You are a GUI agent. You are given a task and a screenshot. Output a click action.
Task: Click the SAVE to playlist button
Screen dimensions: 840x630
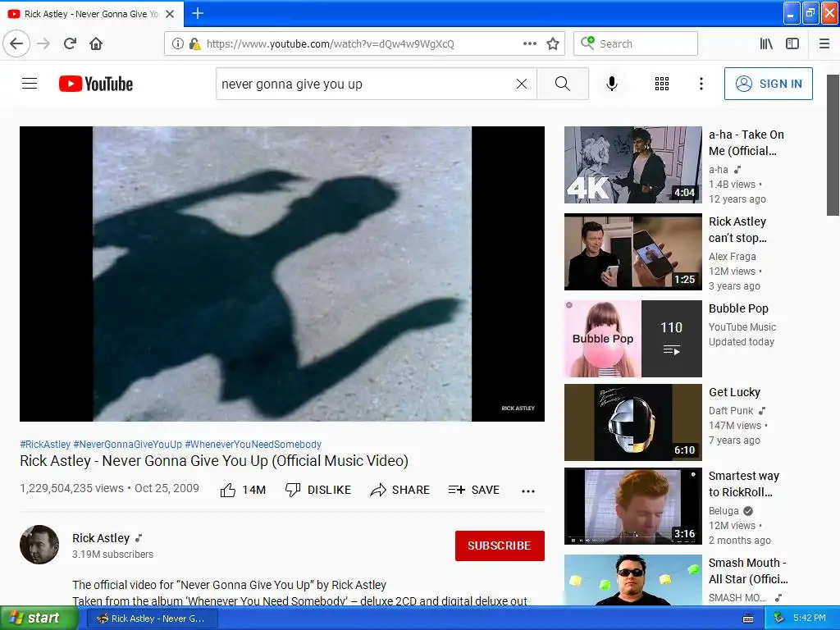(x=474, y=491)
